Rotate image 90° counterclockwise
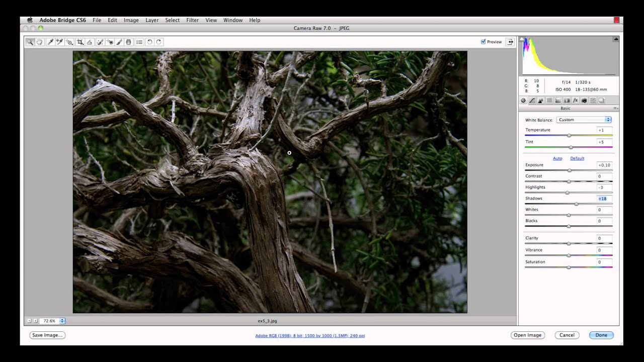Image resolution: width=644 pixels, height=362 pixels. coord(149,42)
